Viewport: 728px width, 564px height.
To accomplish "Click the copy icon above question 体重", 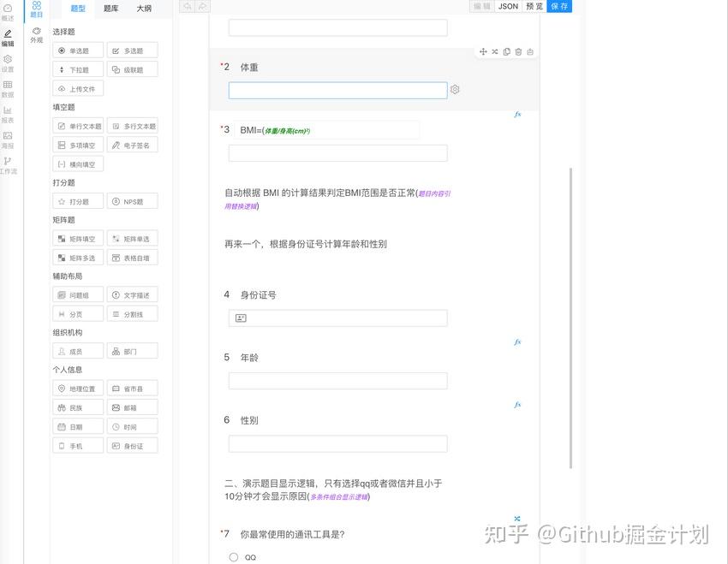I will pyautogui.click(x=506, y=51).
